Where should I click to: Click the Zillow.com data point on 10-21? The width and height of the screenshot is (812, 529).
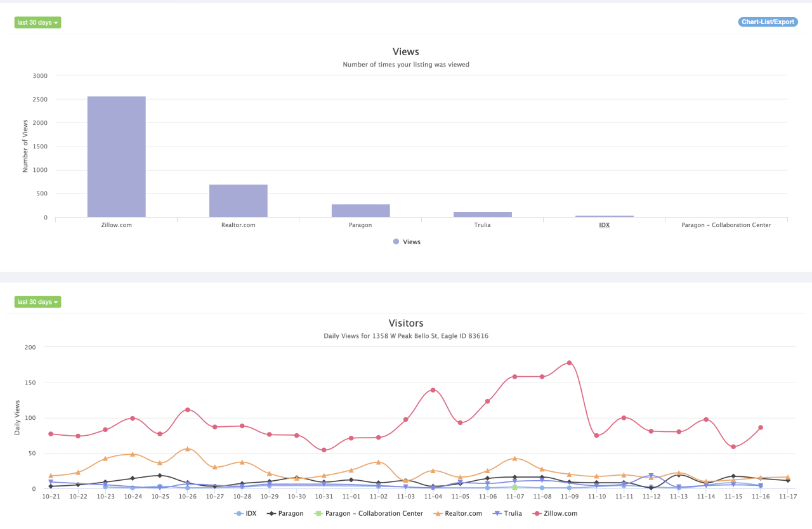click(51, 434)
